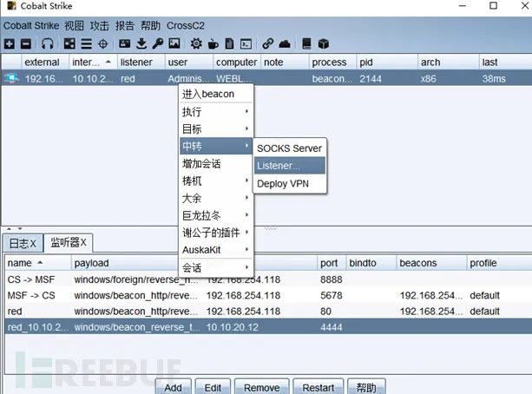Click the new connection plus icon
This screenshot has width=532, height=394.
pos(10,43)
